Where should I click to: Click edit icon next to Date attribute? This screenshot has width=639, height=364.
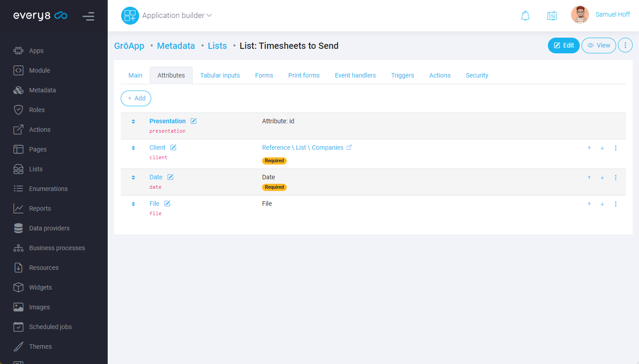170,177
